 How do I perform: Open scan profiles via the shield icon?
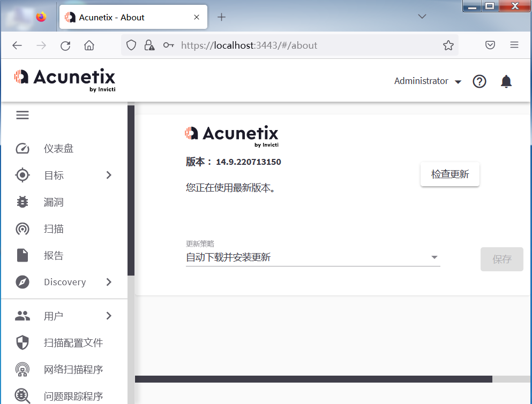coord(23,342)
